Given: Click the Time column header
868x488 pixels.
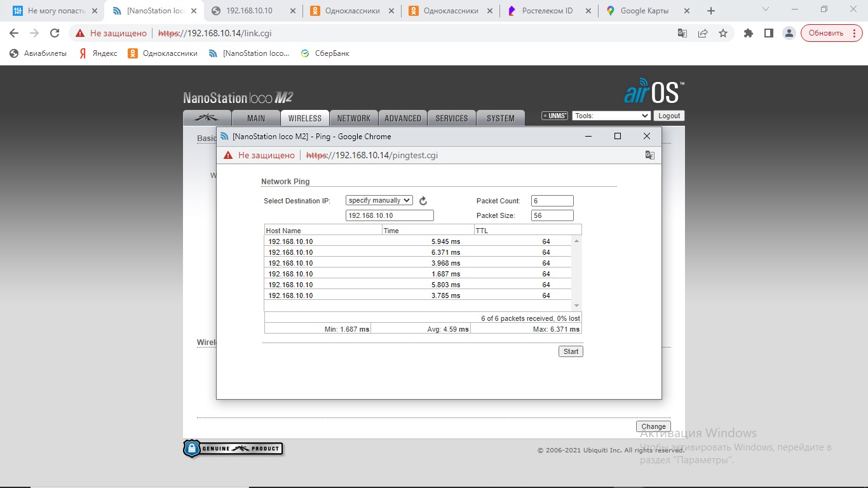Looking at the screenshot, I should click(428, 230).
